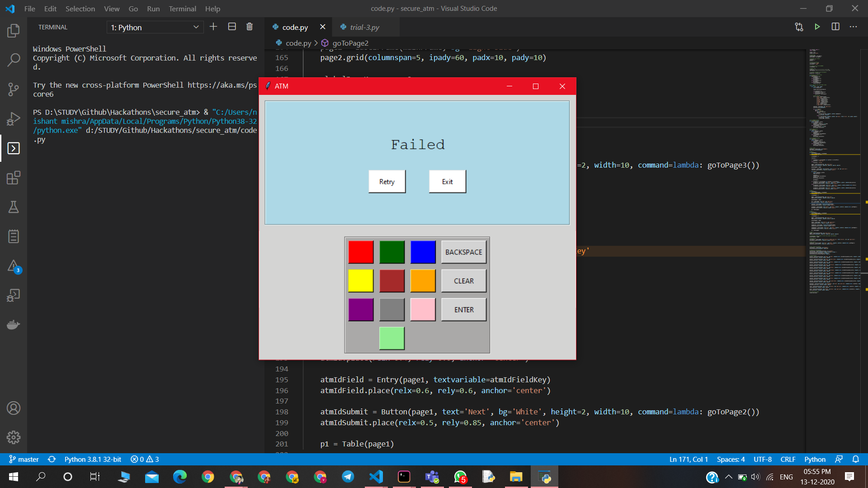Open the '1: Python' terminal dropdown
Image resolution: width=868 pixels, height=488 pixels.
[x=155, y=28]
